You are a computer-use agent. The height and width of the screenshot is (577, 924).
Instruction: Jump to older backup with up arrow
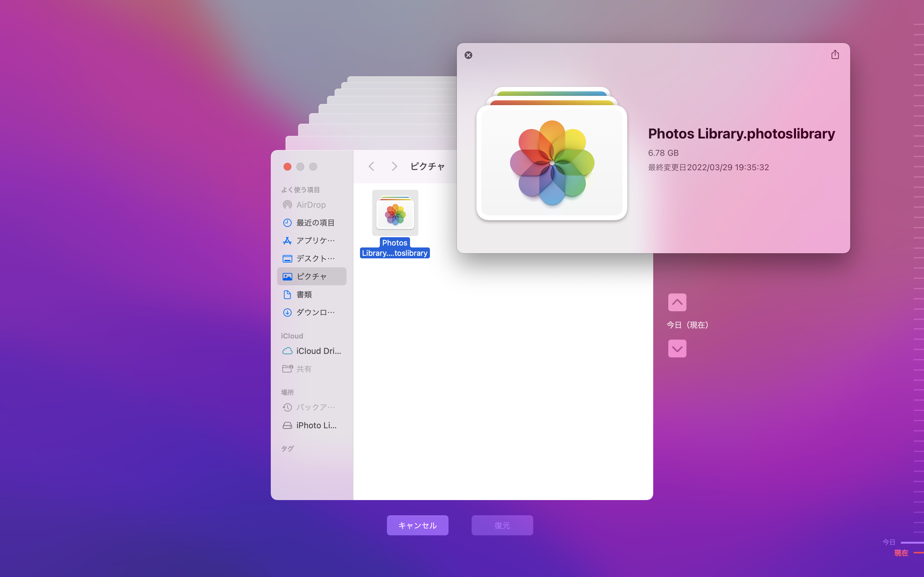click(x=677, y=302)
